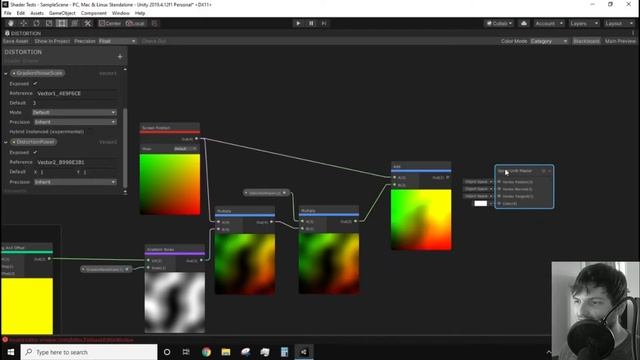Add a new property with plus icon
Image resolution: width=640 pixels, height=360 pixels.
click(120, 57)
